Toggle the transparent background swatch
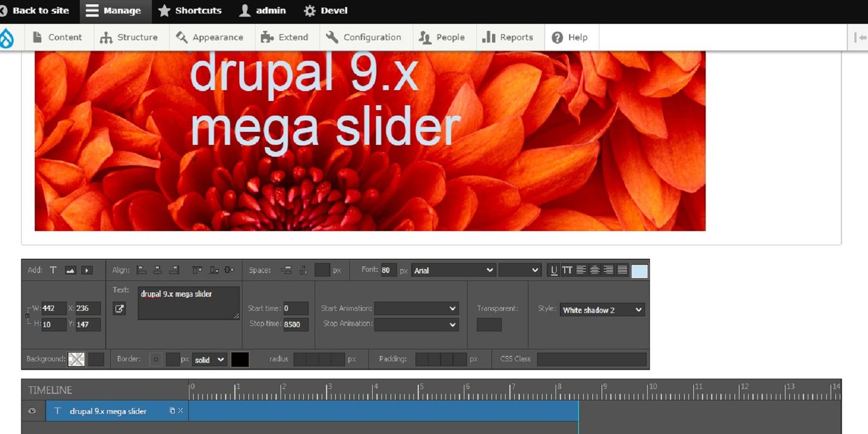Screen dimensions: 868x434 click(x=76, y=359)
